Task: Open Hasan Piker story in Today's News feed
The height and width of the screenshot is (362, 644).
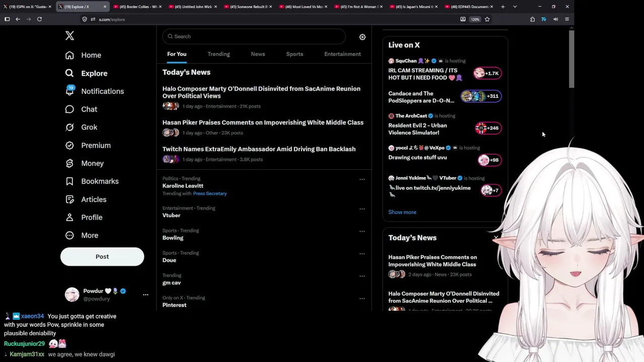Action: pos(263,123)
